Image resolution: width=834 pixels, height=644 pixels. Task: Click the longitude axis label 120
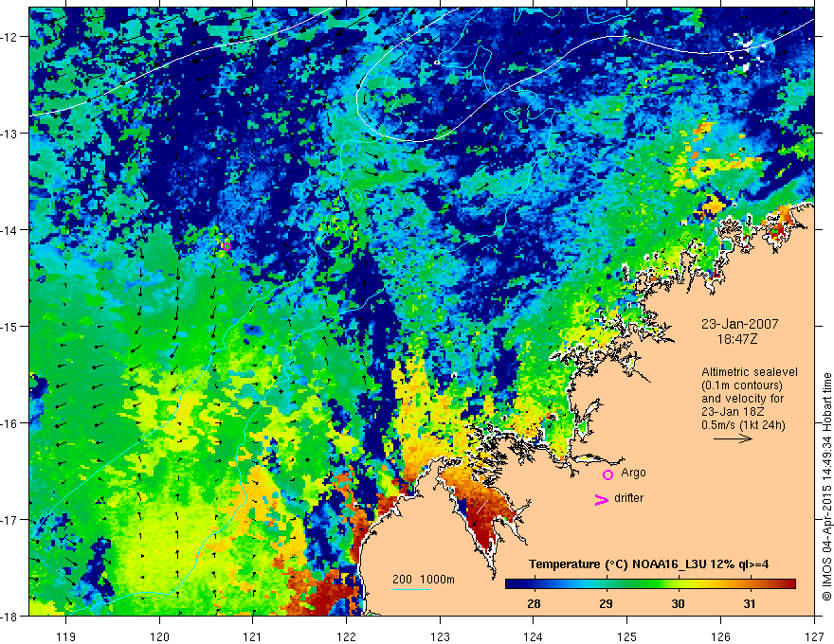coord(159,636)
